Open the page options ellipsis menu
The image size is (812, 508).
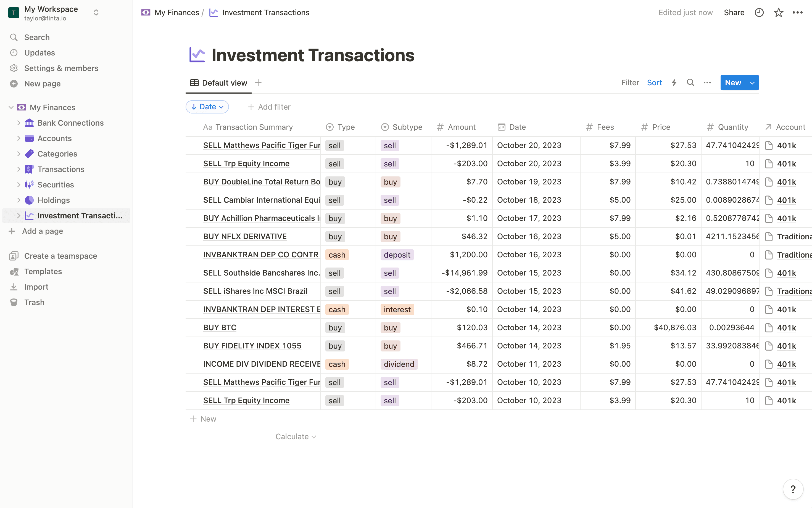click(798, 12)
